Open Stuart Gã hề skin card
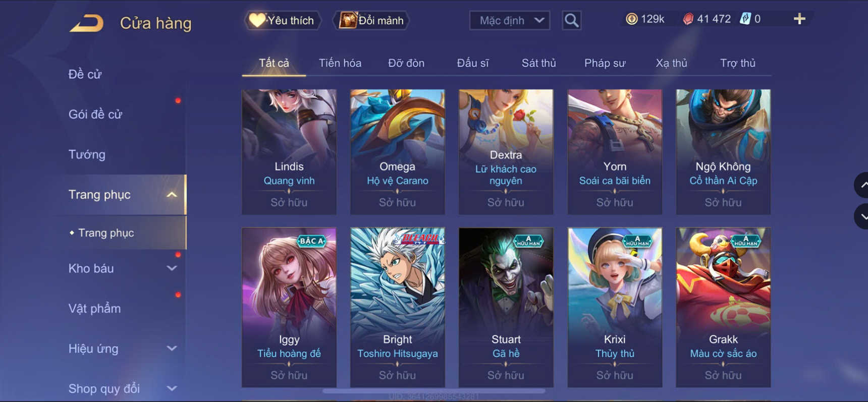This screenshot has width=868, height=402. pyautogui.click(x=506, y=307)
